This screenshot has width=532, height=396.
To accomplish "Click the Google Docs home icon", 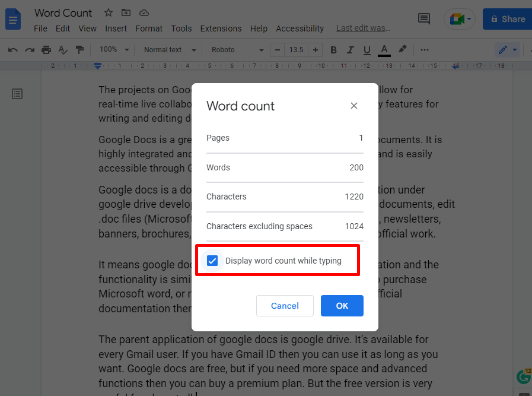I will [x=13, y=19].
